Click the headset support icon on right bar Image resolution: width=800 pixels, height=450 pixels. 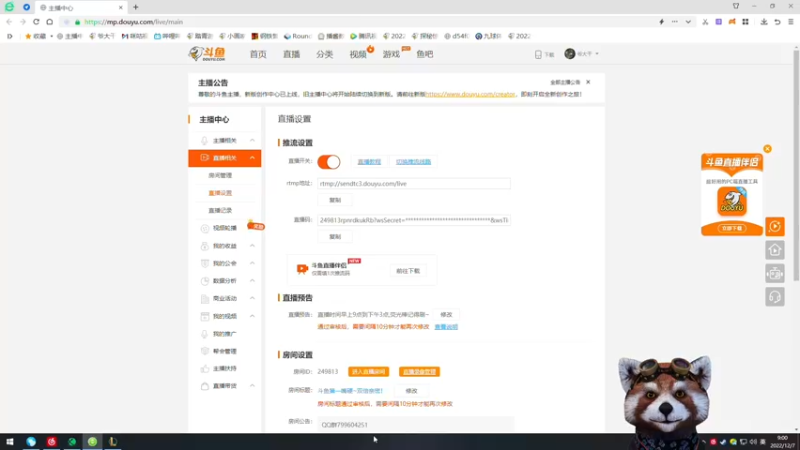coord(774,297)
